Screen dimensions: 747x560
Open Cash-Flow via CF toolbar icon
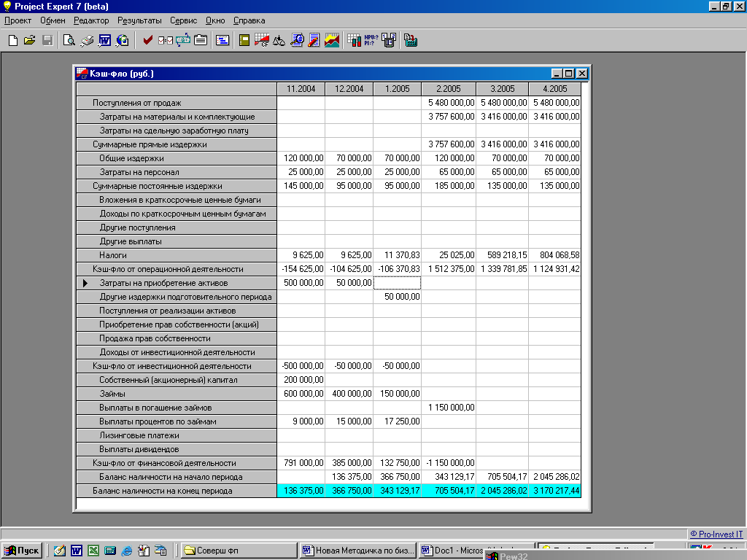pos(262,41)
